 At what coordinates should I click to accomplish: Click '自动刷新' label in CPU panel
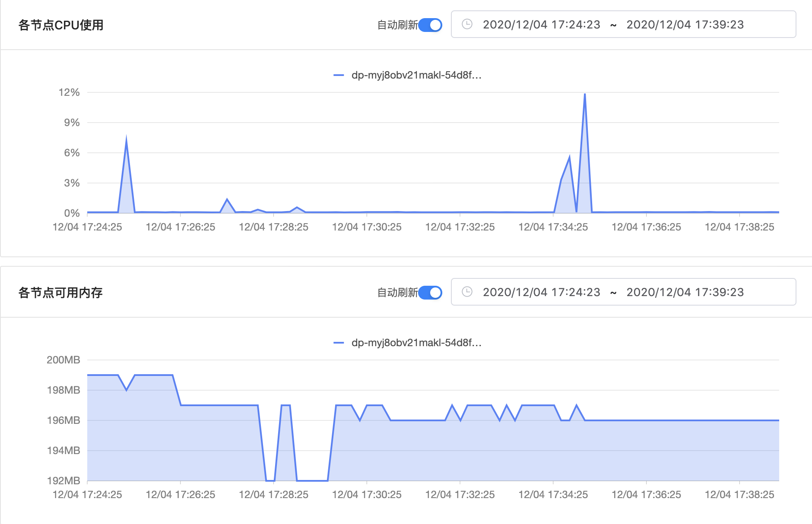click(x=397, y=25)
